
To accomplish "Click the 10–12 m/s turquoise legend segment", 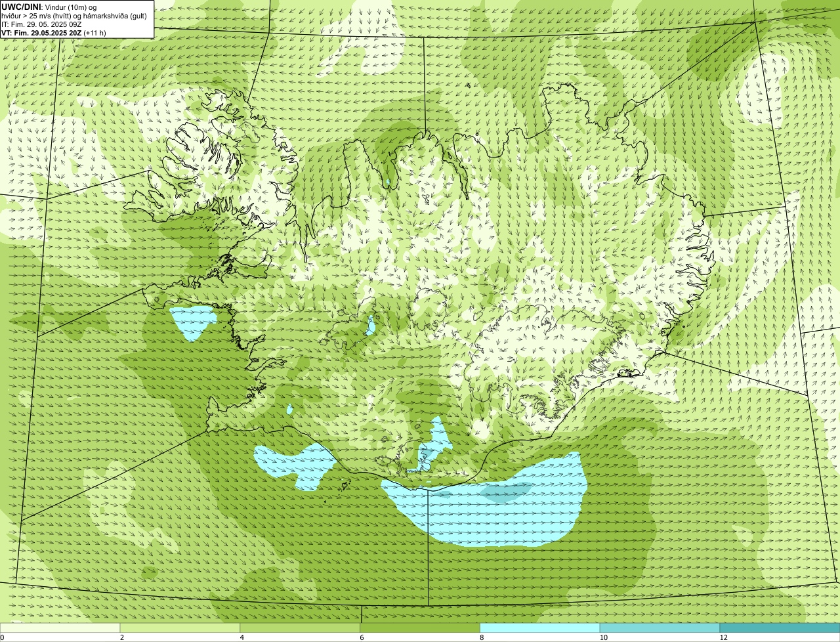I will pyautogui.click(x=660, y=628).
